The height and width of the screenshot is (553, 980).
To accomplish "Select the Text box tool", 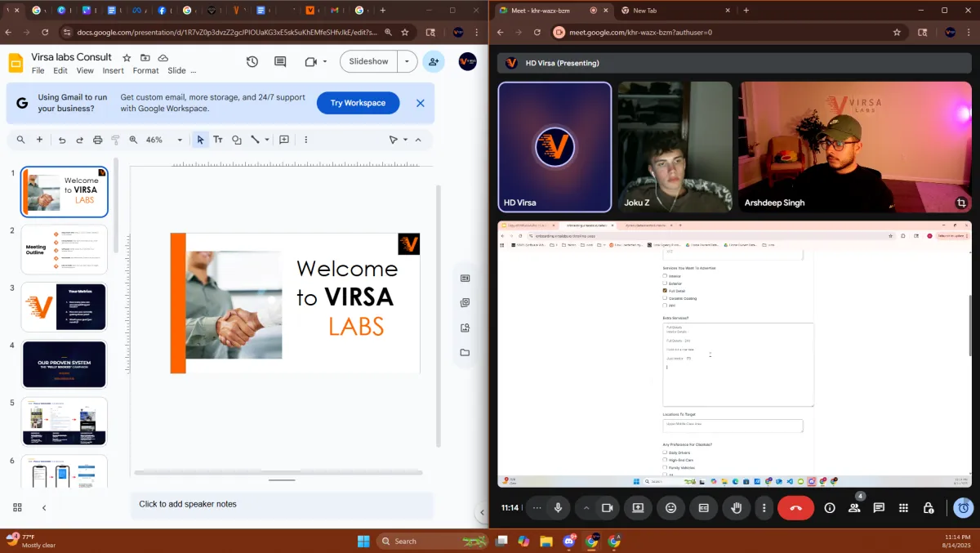I will pos(218,140).
